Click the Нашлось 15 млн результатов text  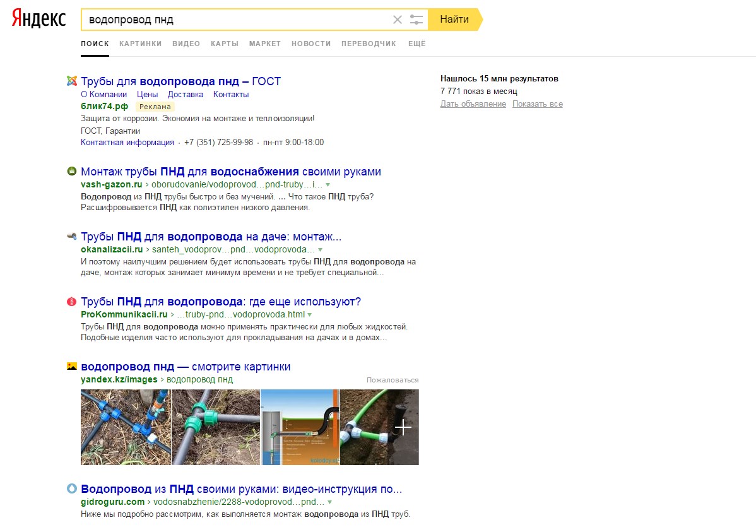[x=499, y=79]
